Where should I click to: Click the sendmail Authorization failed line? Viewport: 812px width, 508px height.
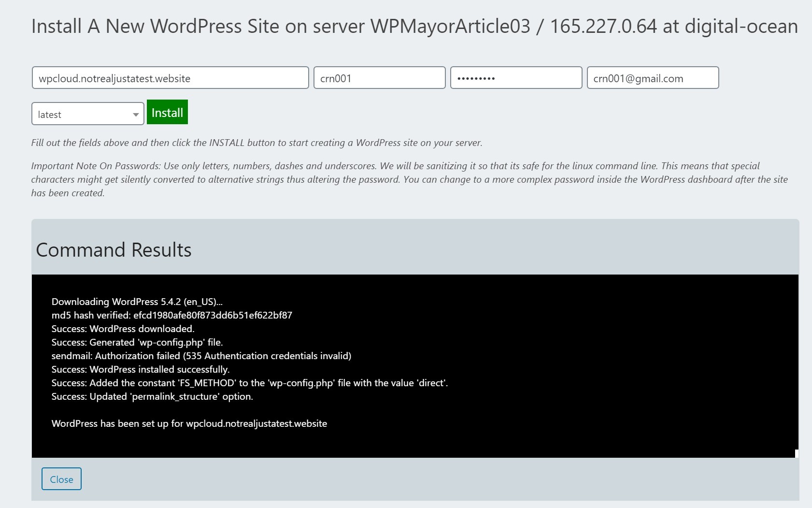(x=201, y=356)
